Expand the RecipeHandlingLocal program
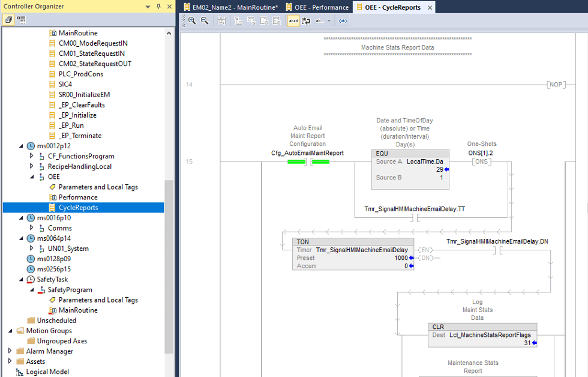This screenshot has width=588, height=377. (x=31, y=166)
